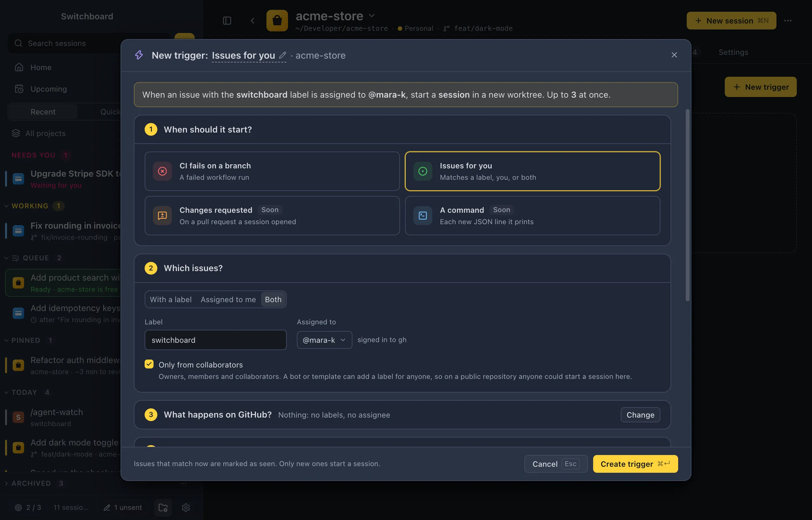Toggle sidebar panel icon in header
812x520 pixels.
point(227,21)
